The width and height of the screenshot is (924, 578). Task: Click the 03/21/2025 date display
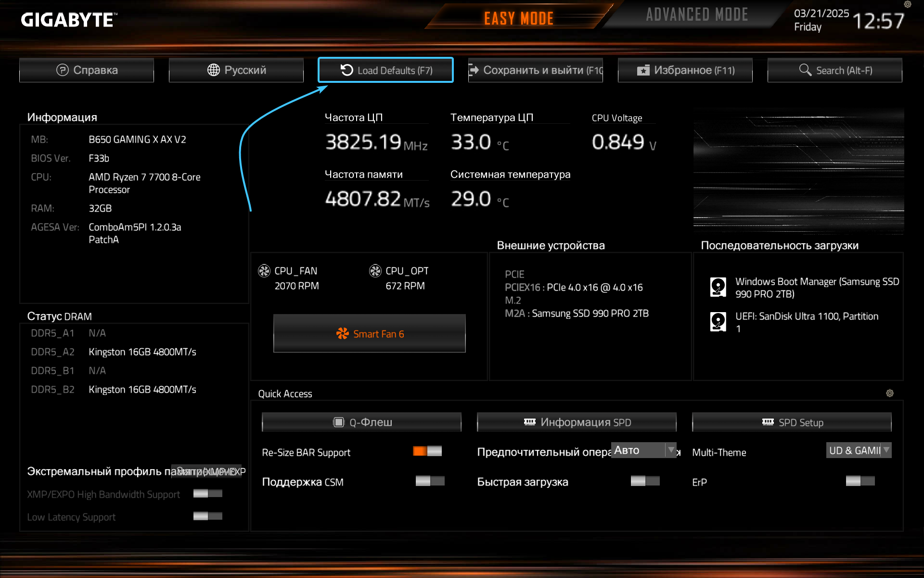point(821,13)
